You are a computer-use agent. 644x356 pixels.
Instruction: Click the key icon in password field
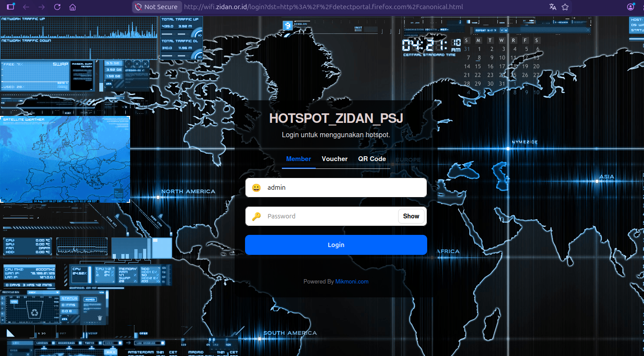pyautogui.click(x=256, y=216)
